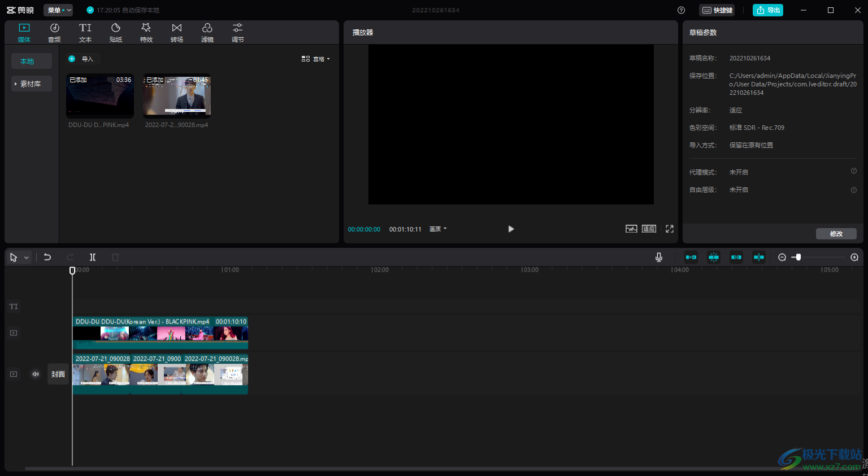Open the 画质 quality dropdown
Image resolution: width=868 pixels, height=476 pixels.
pyautogui.click(x=438, y=229)
